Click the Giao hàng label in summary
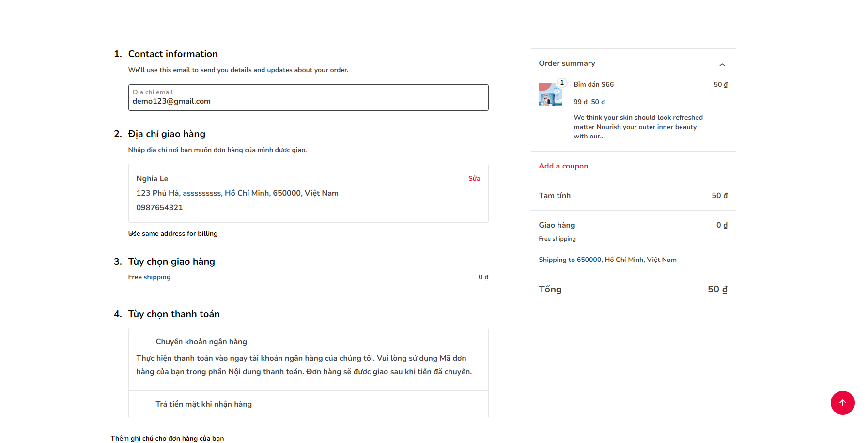Screen dimensions: 868x443 pos(557,225)
